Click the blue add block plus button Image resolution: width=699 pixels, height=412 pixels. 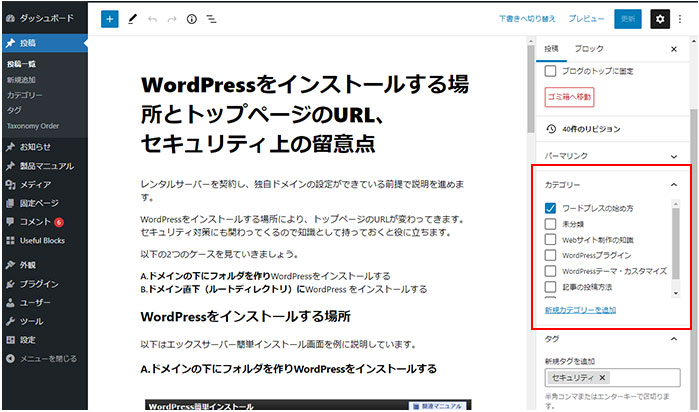click(x=110, y=19)
